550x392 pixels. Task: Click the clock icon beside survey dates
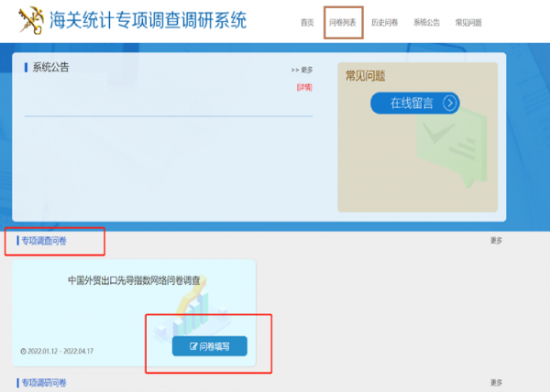(22, 351)
